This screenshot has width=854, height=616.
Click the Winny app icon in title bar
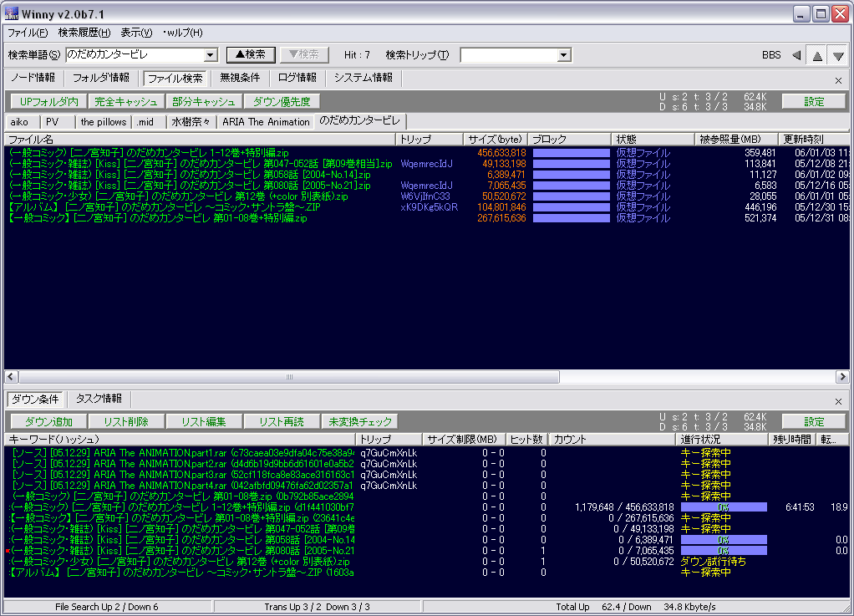tap(12, 13)
